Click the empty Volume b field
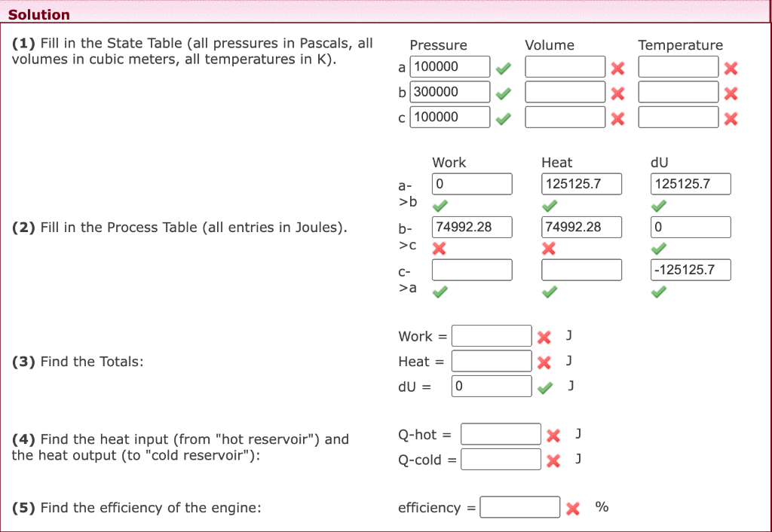The image size is (772, 532). click(x=566, y=91)
